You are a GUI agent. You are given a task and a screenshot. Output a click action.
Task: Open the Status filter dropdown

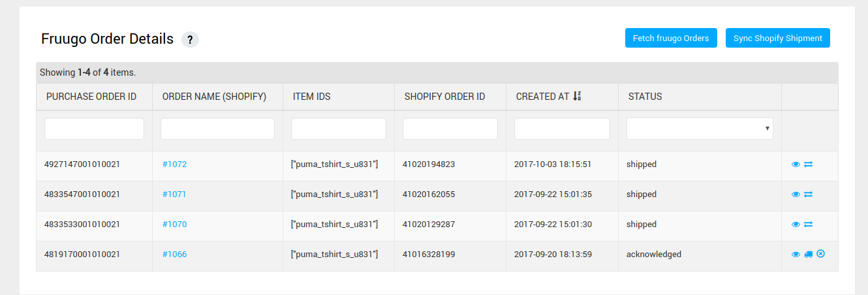click(700, 129)
